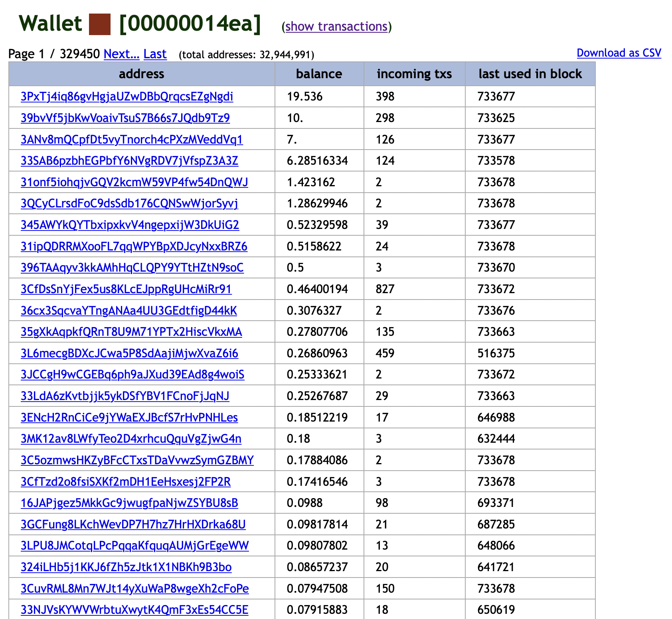Open address 3CfTzd2o8fsiSXKf2mDH1EeHsxesj2FP2R
The image size is (672, 619).
(126, 482)
